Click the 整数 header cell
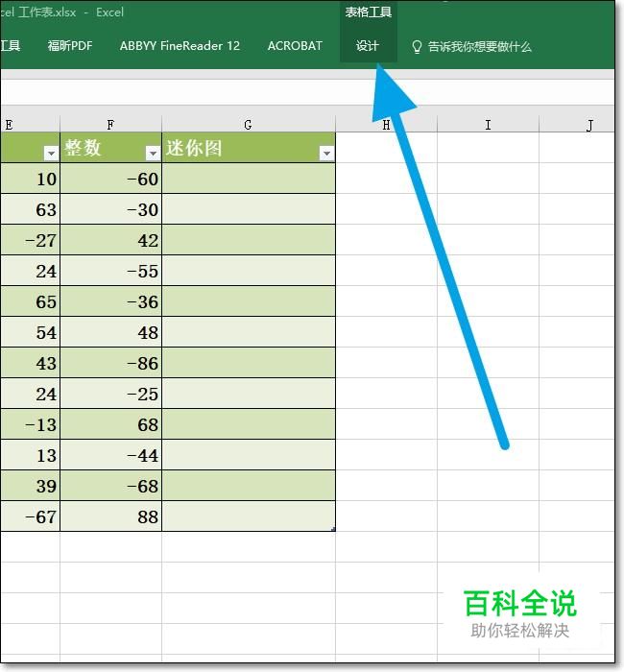Viewport: 624px width, 672px height. tap(110, 148)
